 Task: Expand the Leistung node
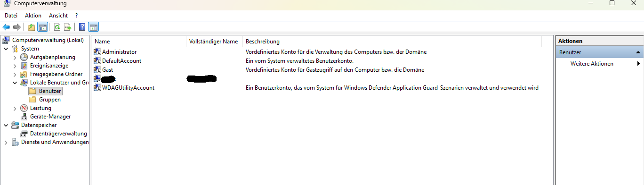click(x=15, y=108)
